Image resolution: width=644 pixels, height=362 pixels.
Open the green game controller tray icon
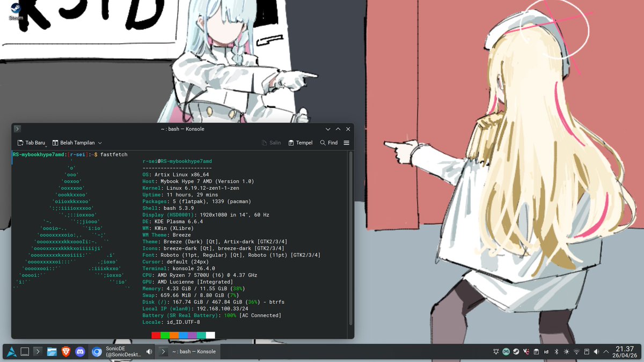(x=506, y=352)
